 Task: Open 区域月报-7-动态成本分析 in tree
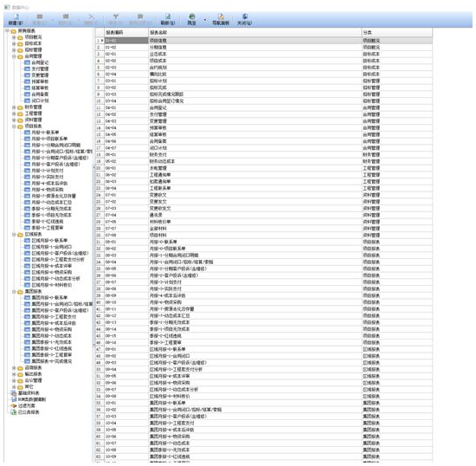pos(56,279)
